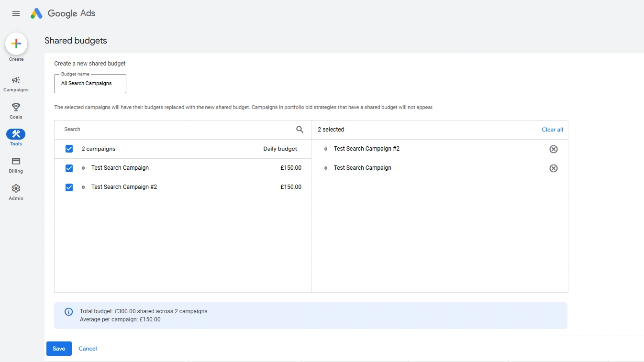Click Save button
The width and height of the screenshot is (644, 362).
pos(59,349)
